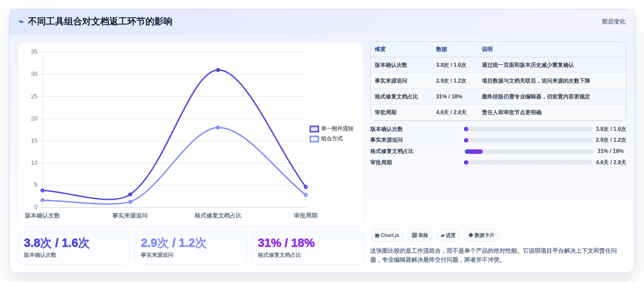644x282 pixels.
Task: Toggle the 单一附件流转 legend series
Action: (331, 129)
